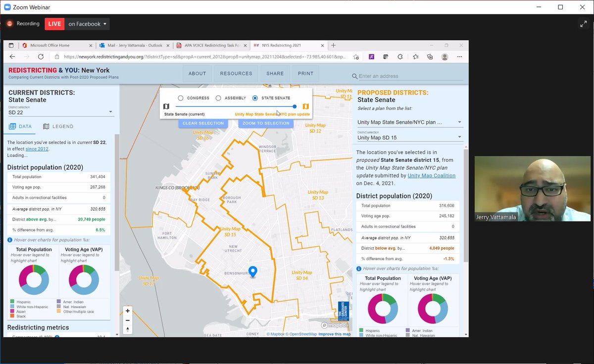
Task: Click the current-to-proposed map slider handle
Action: point(295,106)
